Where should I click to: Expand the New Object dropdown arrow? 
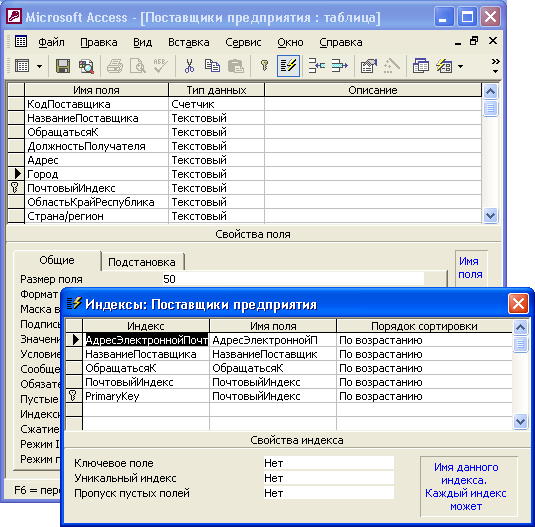click(x=460, y=67)
